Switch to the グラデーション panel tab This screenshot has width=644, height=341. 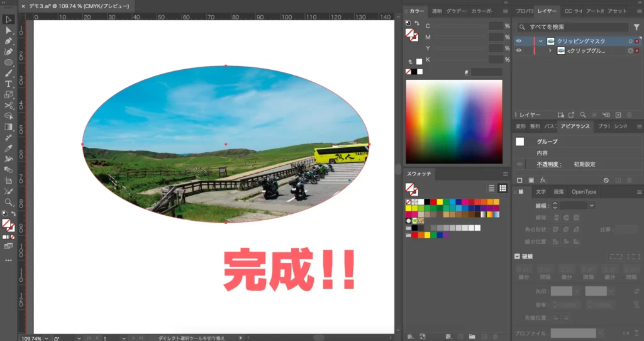click(x=455, y=11)
